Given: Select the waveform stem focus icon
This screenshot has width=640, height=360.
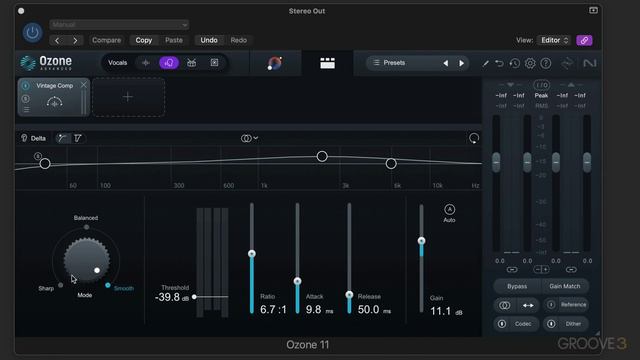Looking at the screenshot, I should pos(146,63).
